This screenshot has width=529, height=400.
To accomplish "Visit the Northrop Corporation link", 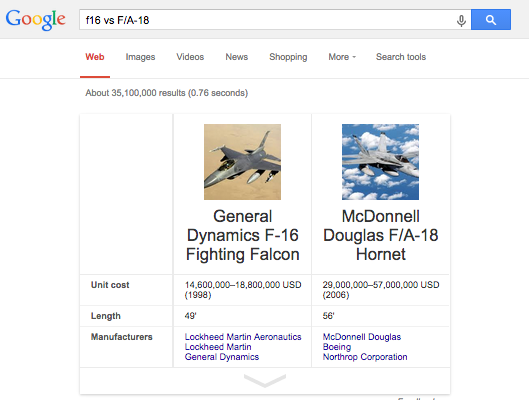I will (x=365, y=357).
